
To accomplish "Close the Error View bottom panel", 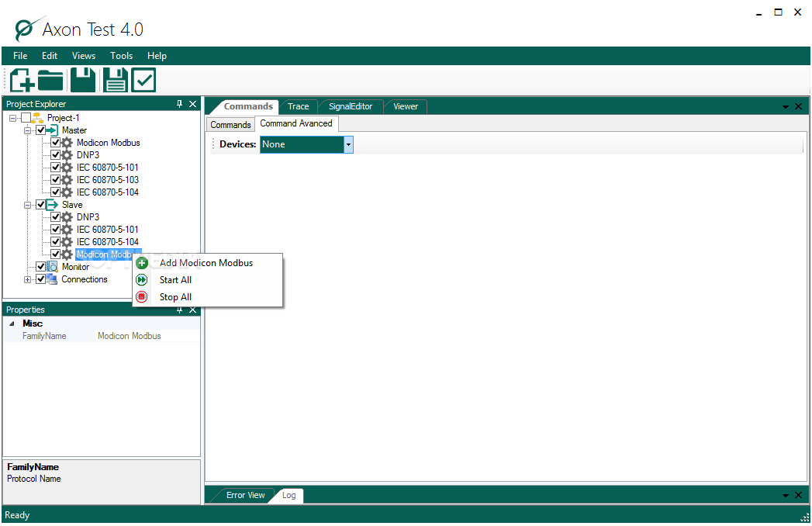I will point(798,495).
